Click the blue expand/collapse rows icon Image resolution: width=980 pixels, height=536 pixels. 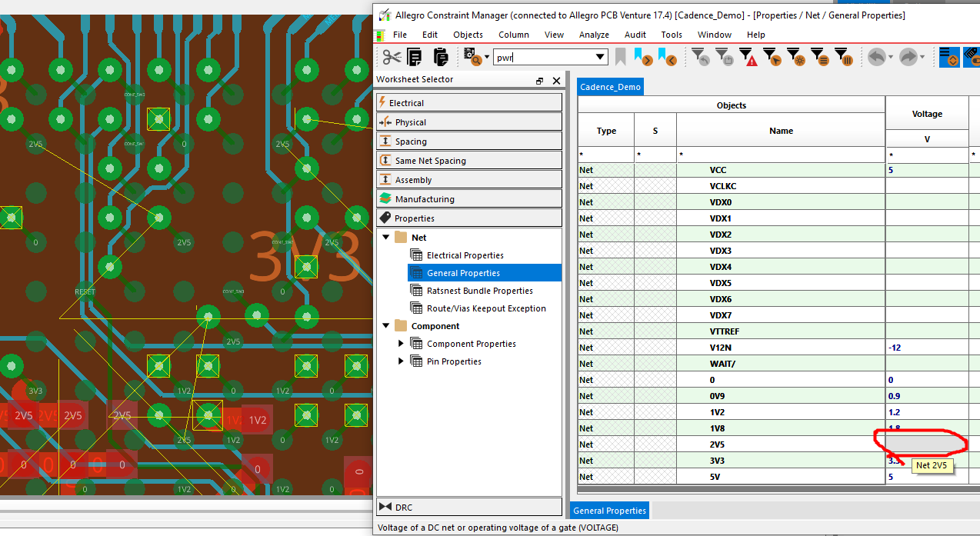pyautogui.click(x=950, y=57)
